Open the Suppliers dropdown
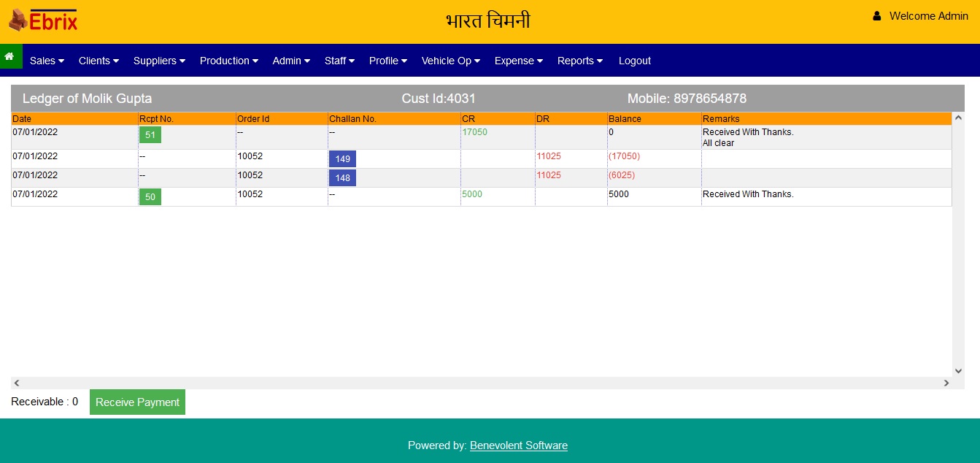Screen dimensions: 980x463 (159, 61)
